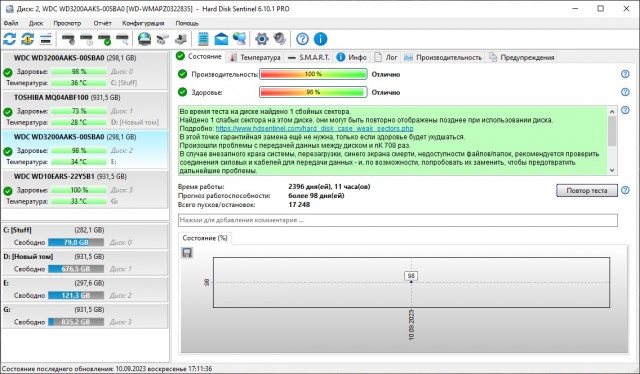Select the D: [Новый том] partition
Viewport: 640px width, 374px height.
tap(85, 263)
